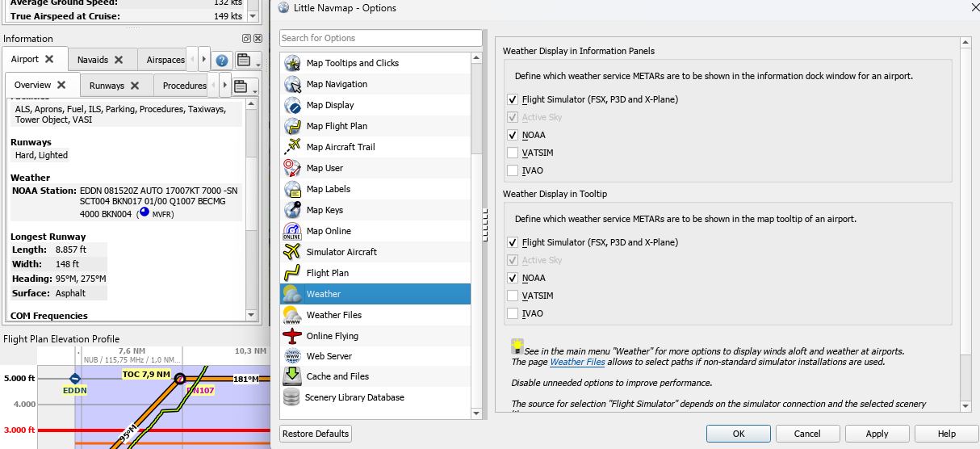Open the Simulator Aircraft options page

tap(341, 252)
